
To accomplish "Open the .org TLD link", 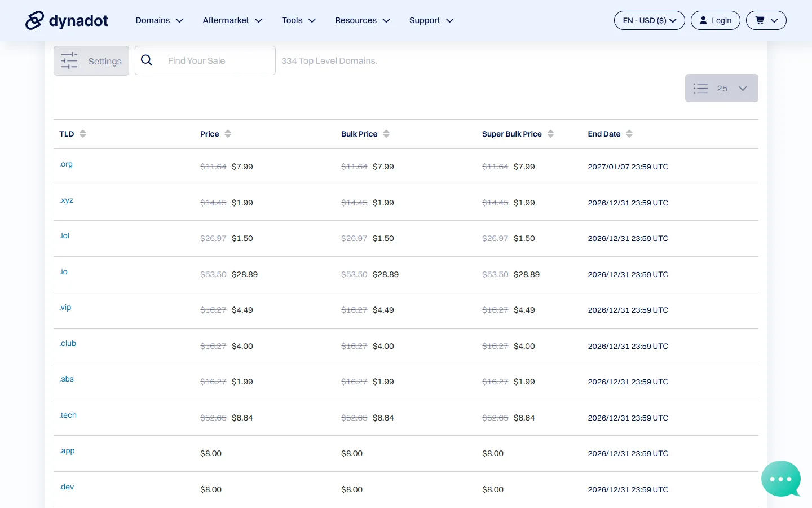I will pos(66,164).
